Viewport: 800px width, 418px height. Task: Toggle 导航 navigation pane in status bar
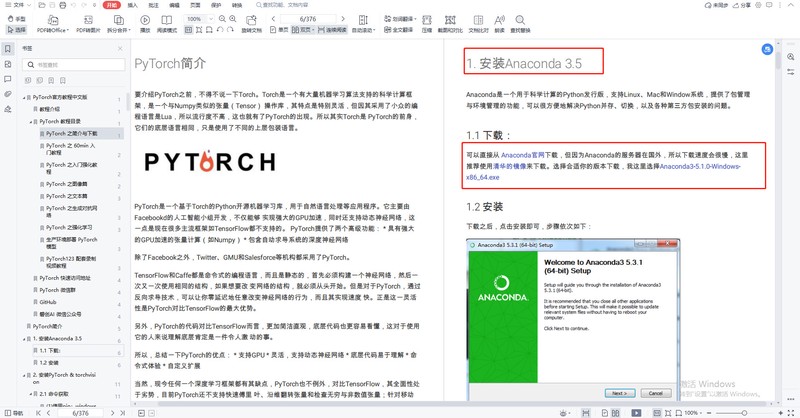pyautogui.click(x=14, y=413)
